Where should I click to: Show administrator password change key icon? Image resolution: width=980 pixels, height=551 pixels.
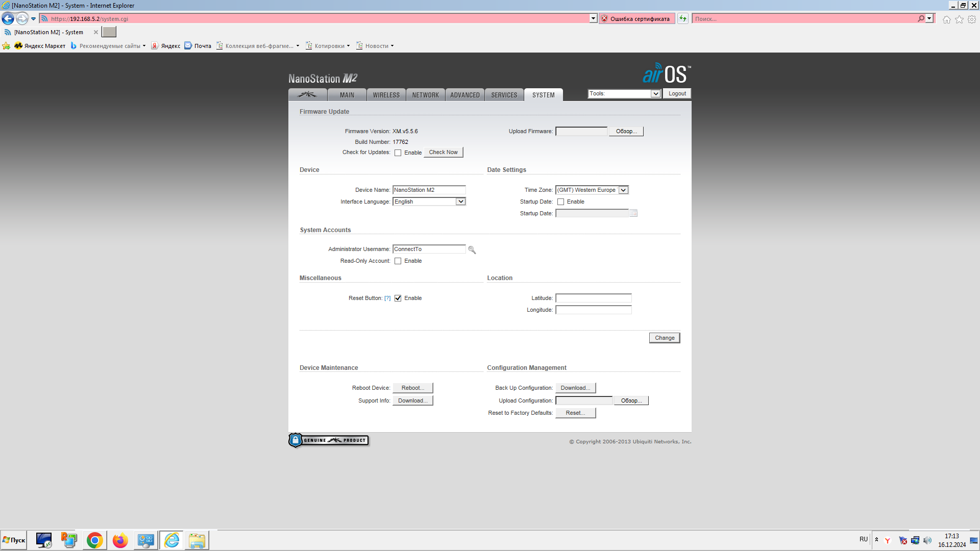pyautogui.click(x=472, y=250)
